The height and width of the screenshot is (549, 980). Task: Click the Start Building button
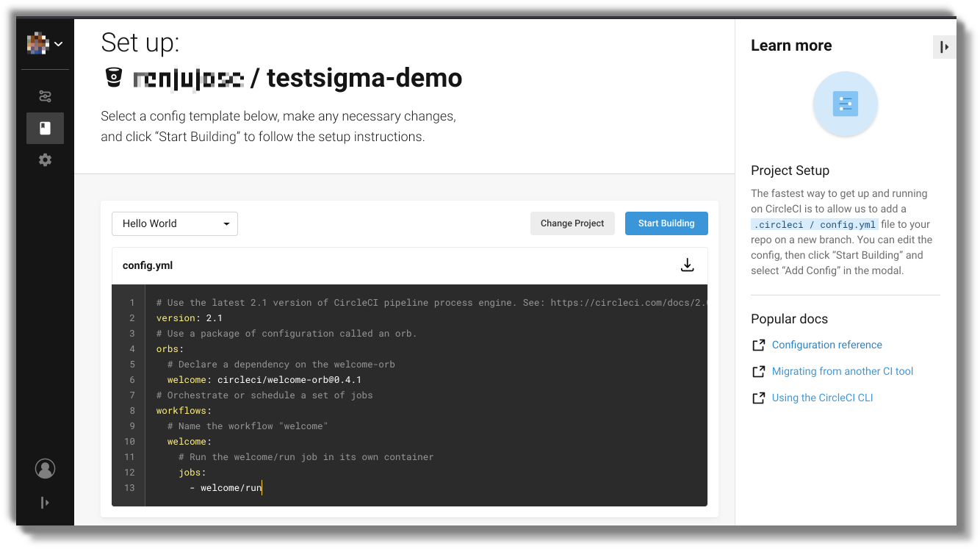click(x=666, y=223)
